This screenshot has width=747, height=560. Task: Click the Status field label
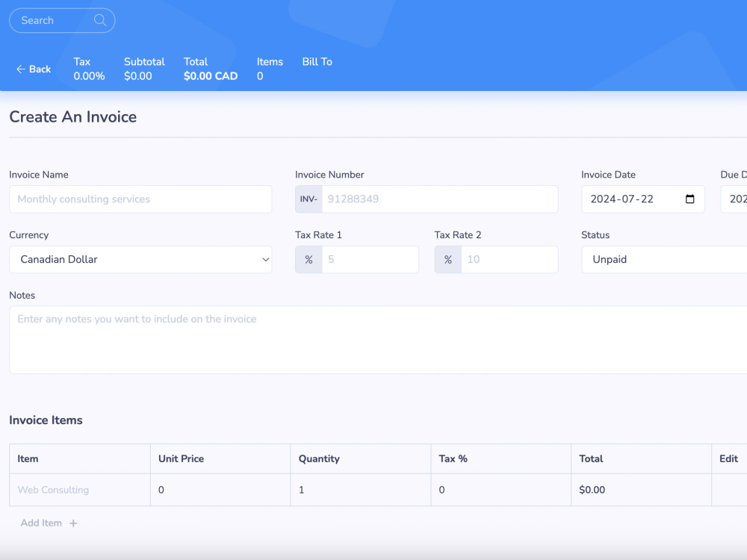click(x=595, y=234)
